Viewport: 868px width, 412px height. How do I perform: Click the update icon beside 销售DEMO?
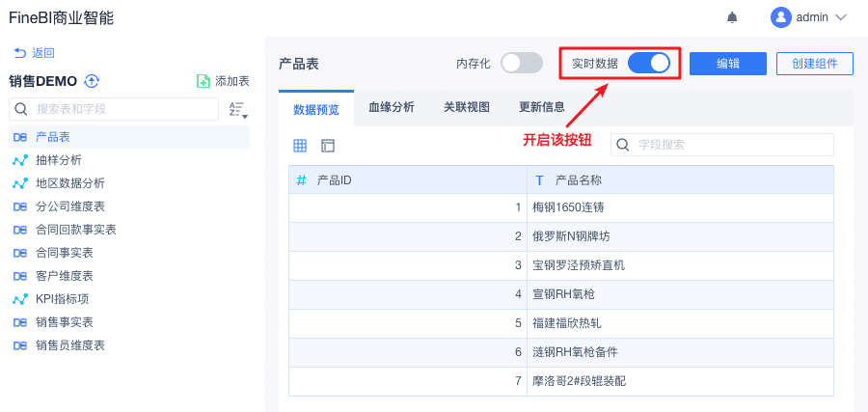pyautogui.click(x=93, y=81)
